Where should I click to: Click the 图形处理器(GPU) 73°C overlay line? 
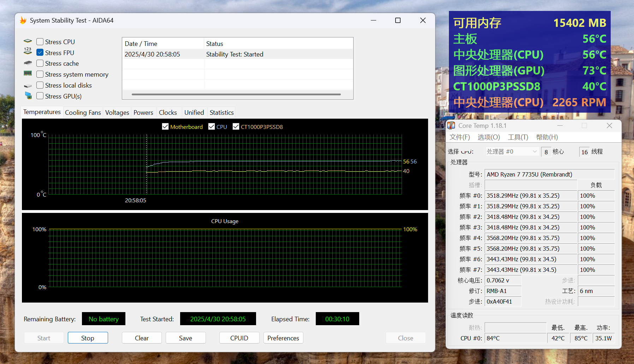point(529,71)
